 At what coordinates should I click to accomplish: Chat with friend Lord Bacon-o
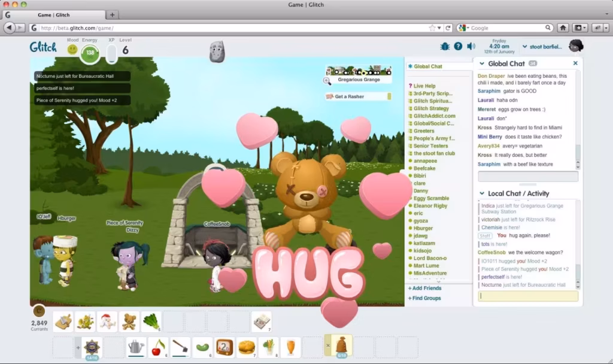click(430, 258)
